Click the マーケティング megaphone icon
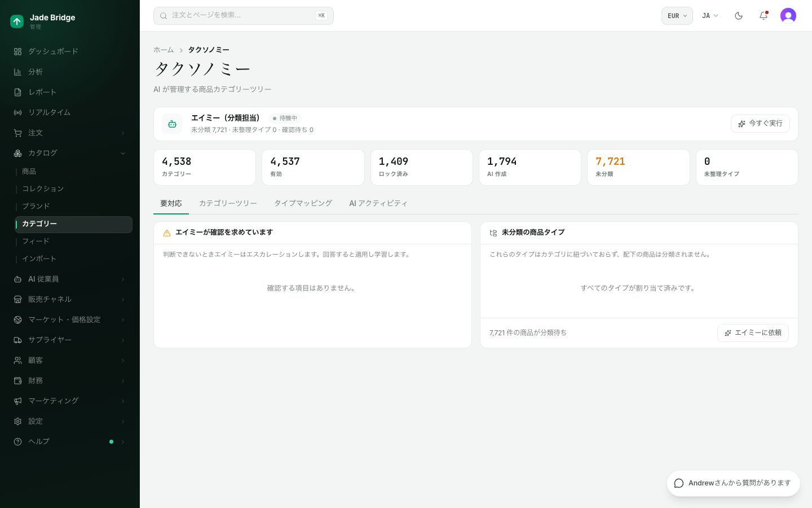Image resolution: width=812 pixels, height=508 pixels. click(x=17, y=401)
